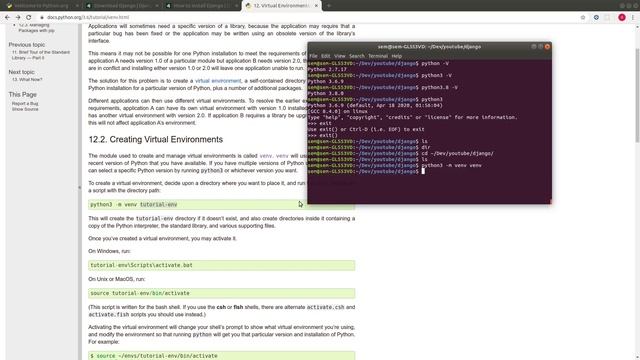Close the Welcome to Python.org tab

pos(77,6)
